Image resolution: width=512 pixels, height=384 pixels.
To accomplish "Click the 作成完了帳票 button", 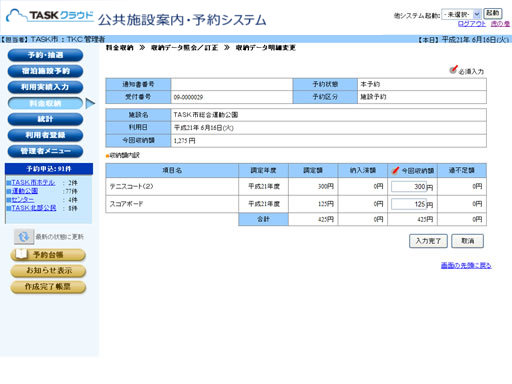I will 48,287.
